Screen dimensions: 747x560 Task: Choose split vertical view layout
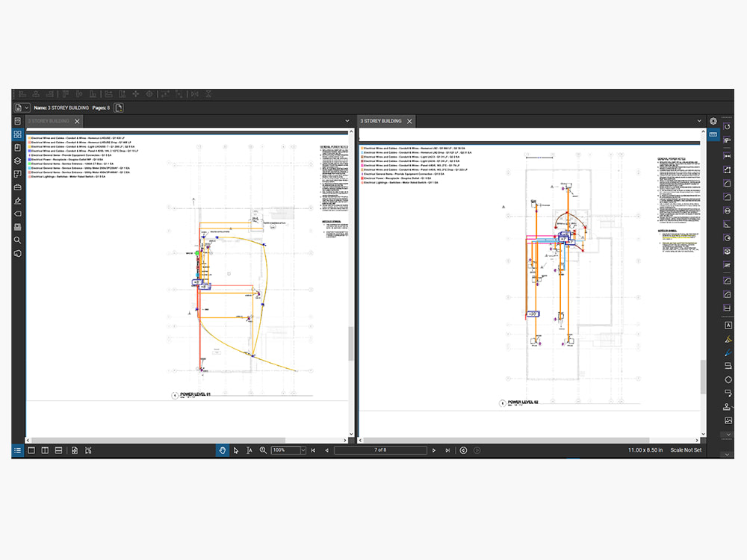pos(45,450)
